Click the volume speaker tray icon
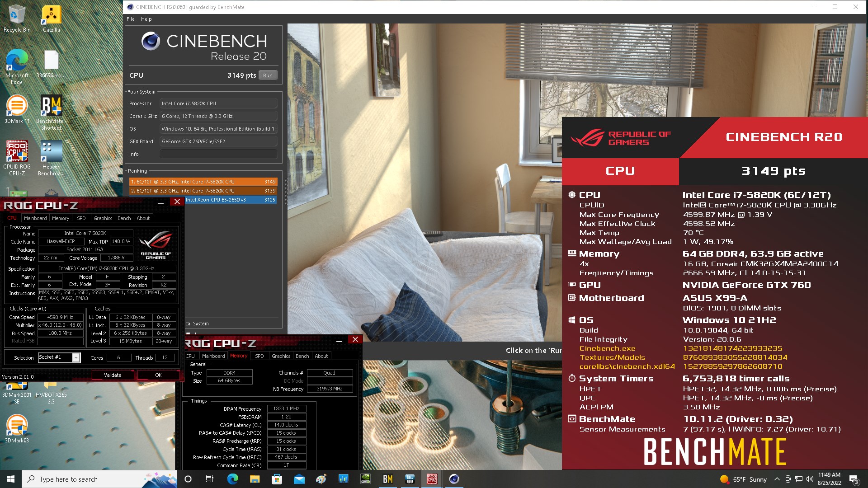Screen dimensions: 868x488 809,479
